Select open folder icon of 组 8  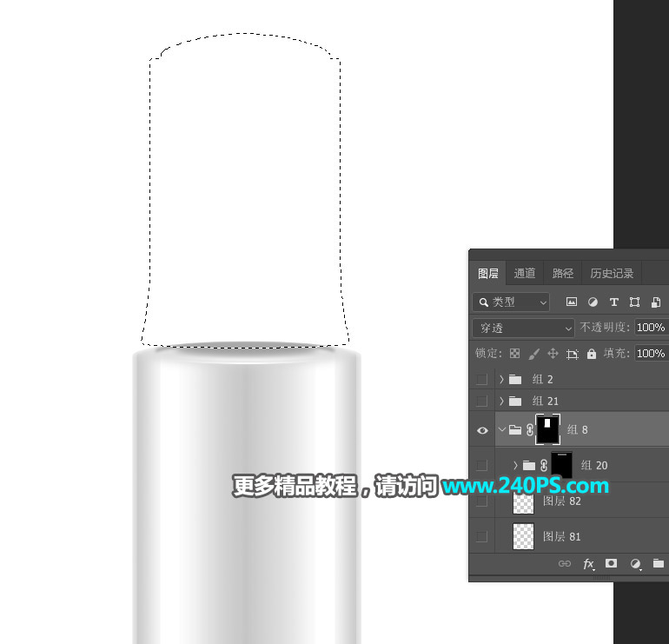pos(515,429)
